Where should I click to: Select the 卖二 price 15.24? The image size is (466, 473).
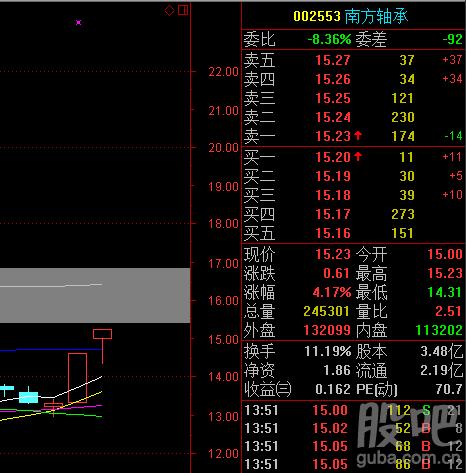tap(333, 117)
